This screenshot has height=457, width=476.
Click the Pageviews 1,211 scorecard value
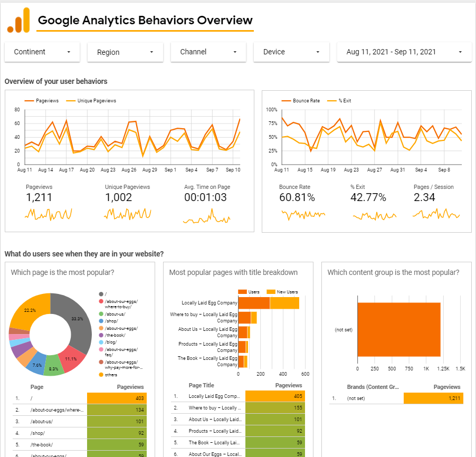39,197
